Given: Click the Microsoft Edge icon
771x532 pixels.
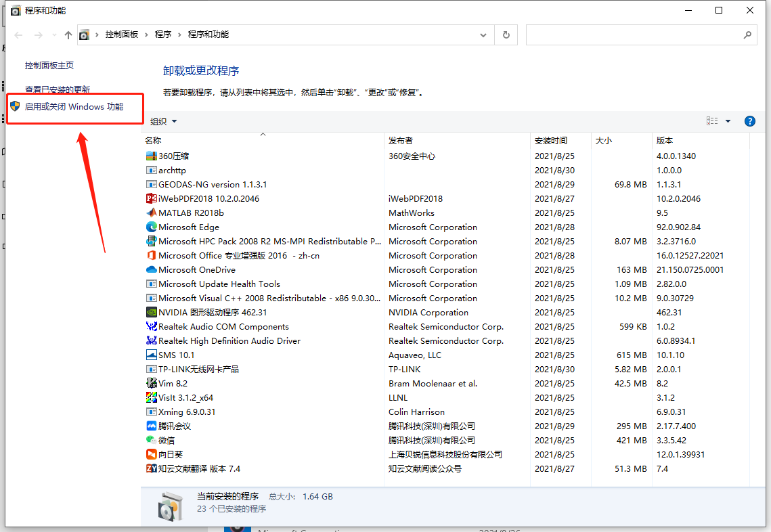Looking at the screenshot, I should click(x=152, y=227).
